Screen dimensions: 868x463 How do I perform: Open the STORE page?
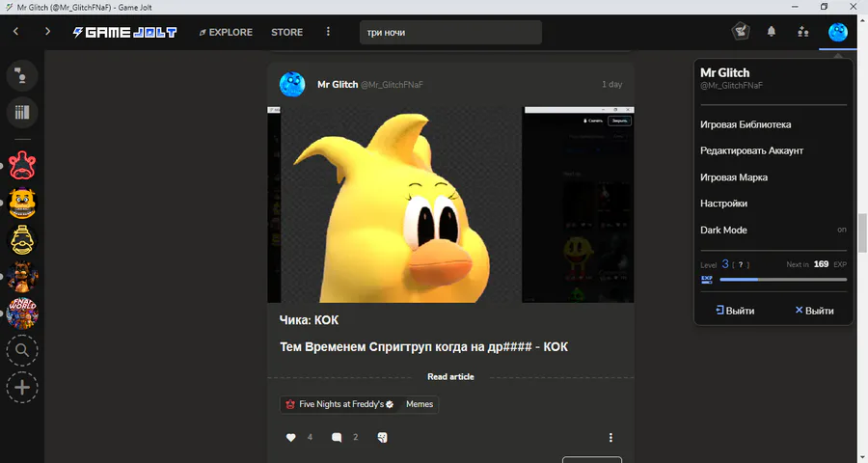point(286,32)
